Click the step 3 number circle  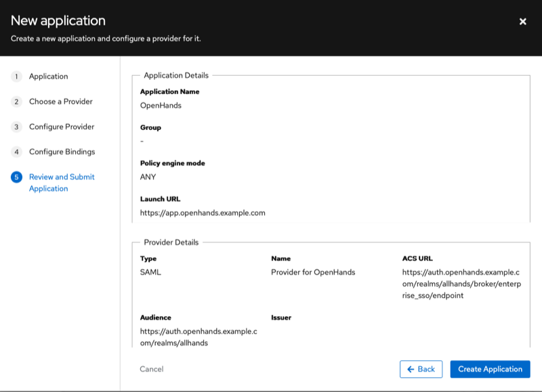(x=16, y=127)
